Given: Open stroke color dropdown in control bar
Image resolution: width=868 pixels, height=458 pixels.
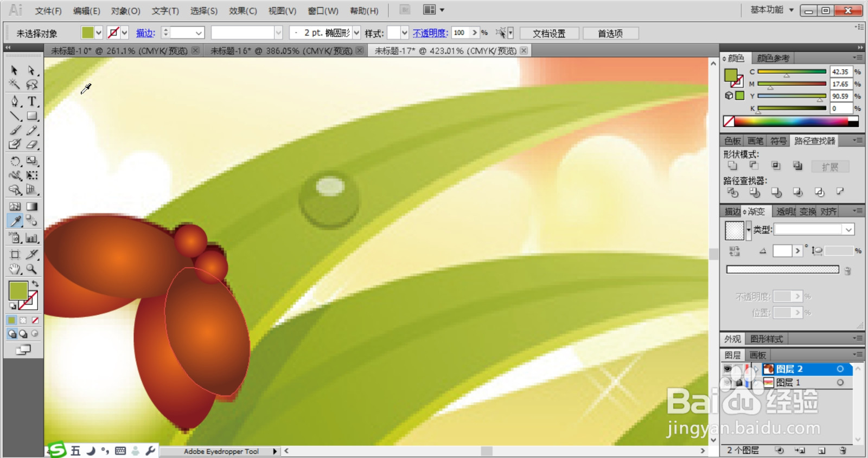Looking at the screenshot, I should coord(124,33).
